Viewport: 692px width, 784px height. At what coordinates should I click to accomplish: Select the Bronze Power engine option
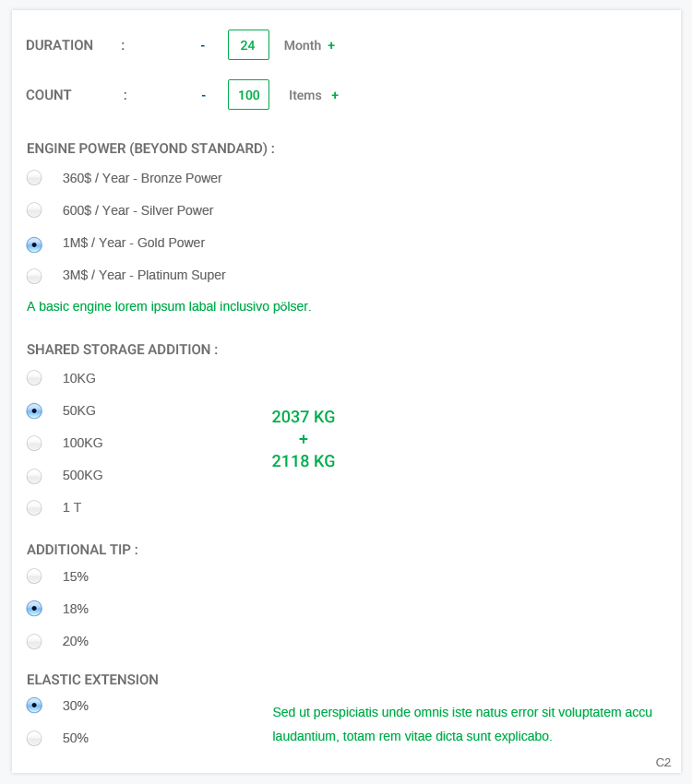click(34, 178)
